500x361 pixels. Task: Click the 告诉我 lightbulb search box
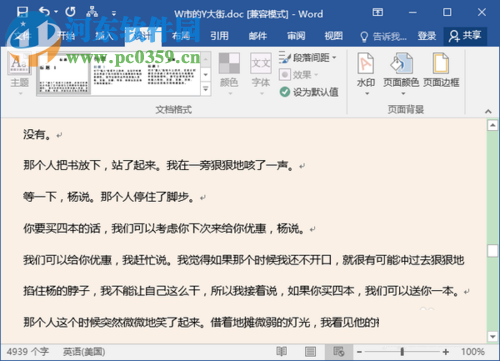pos(383,36)
